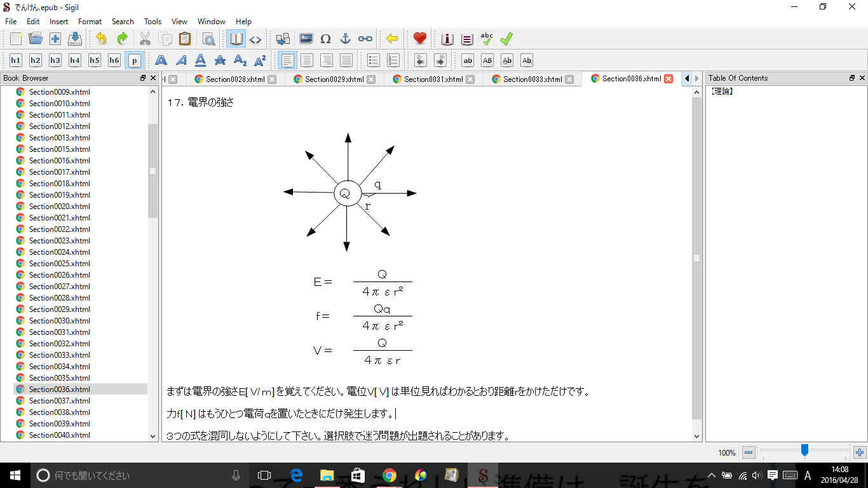Toggle strikethrough formatting
Viewport: 868px width, 488px height.
(x=220, y=60)
